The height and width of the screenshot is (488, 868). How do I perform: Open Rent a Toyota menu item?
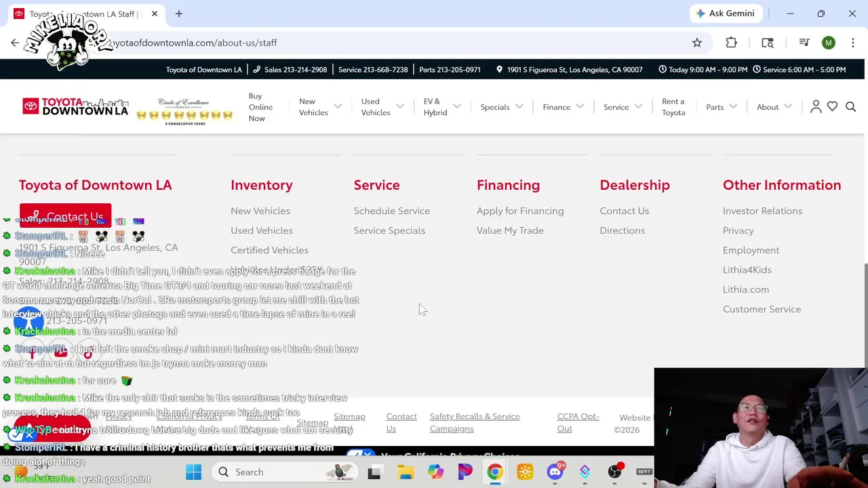coord(673,107)
